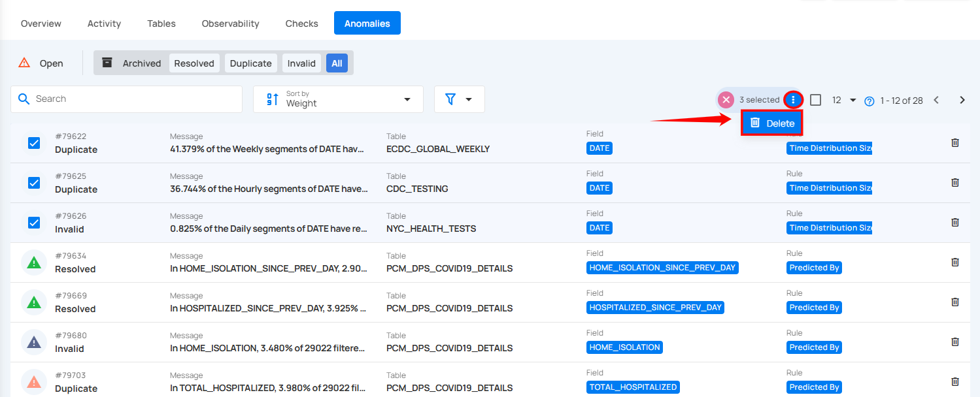Go to the next page arrow
The height and width of the screenshot is (397, 980).
click(962, 100)
